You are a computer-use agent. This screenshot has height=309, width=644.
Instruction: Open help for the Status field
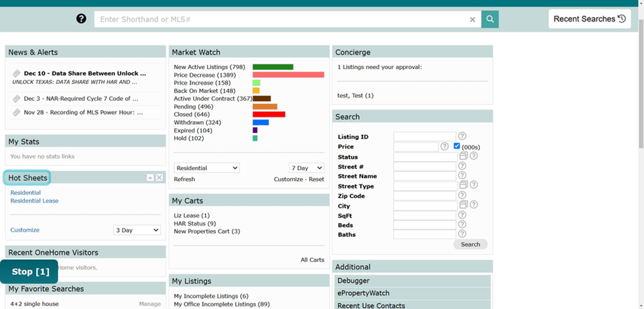click(473, 156)
